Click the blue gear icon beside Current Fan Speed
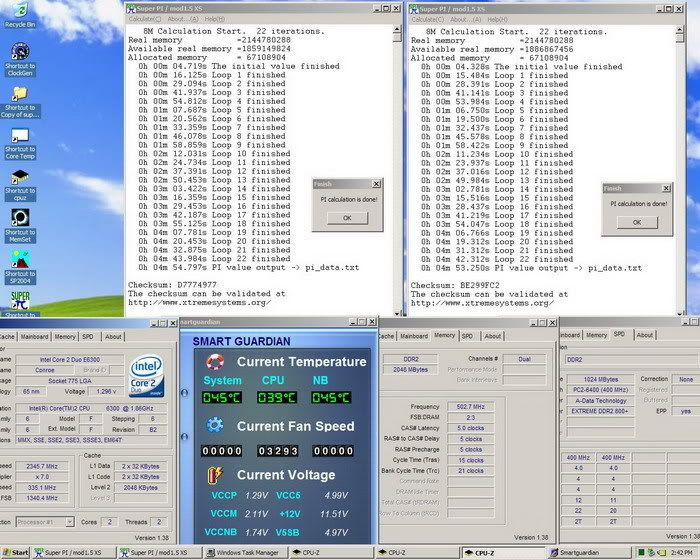The image size is (700, 560). pyautogui.click(x=215, y=425)
